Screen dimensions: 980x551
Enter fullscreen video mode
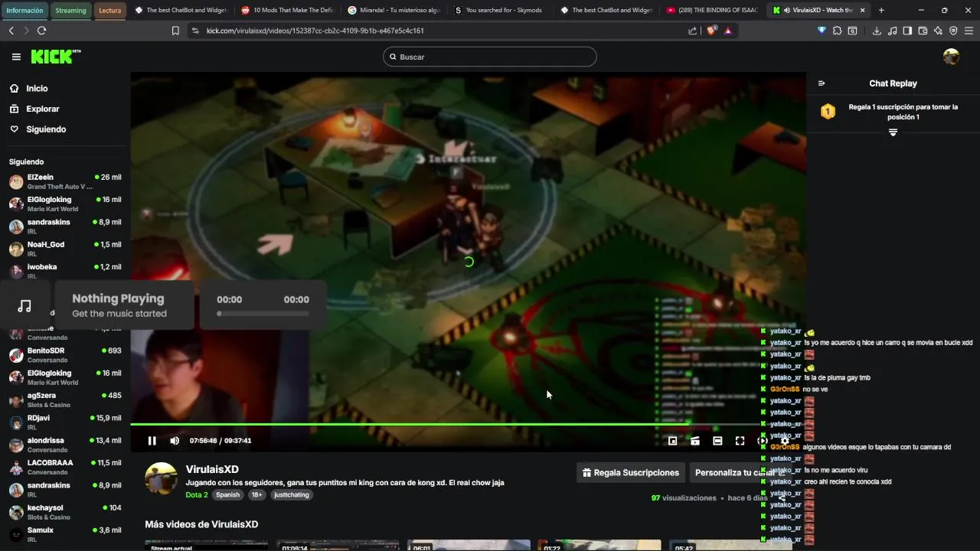[x=740, y=441]
